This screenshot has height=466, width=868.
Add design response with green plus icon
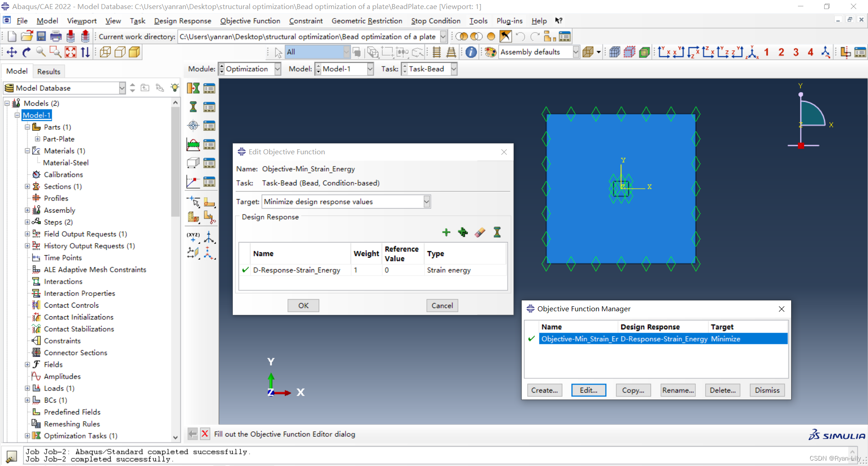click(446, 232)
